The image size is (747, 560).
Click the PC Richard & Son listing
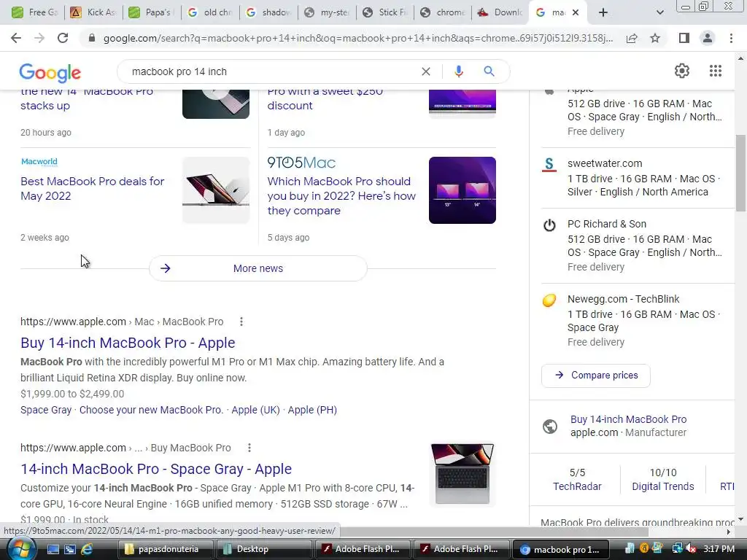click(638, 245)
